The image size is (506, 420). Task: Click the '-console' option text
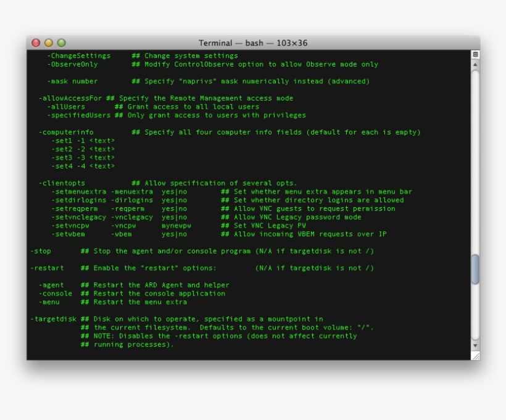[56, 294]
